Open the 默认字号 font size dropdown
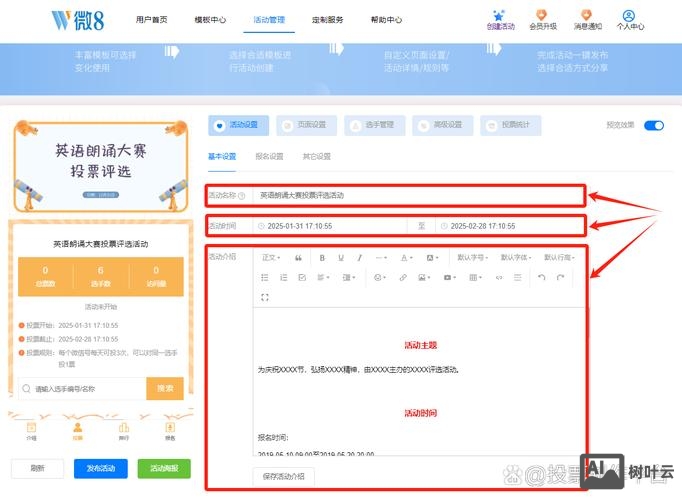The width and height of the screenshot is (682, 500). tap(472, 258)
